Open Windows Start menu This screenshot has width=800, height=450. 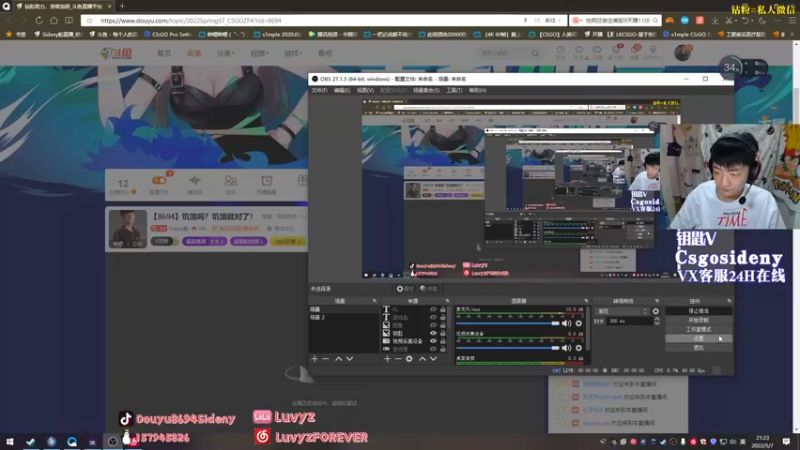coord(10,441)
